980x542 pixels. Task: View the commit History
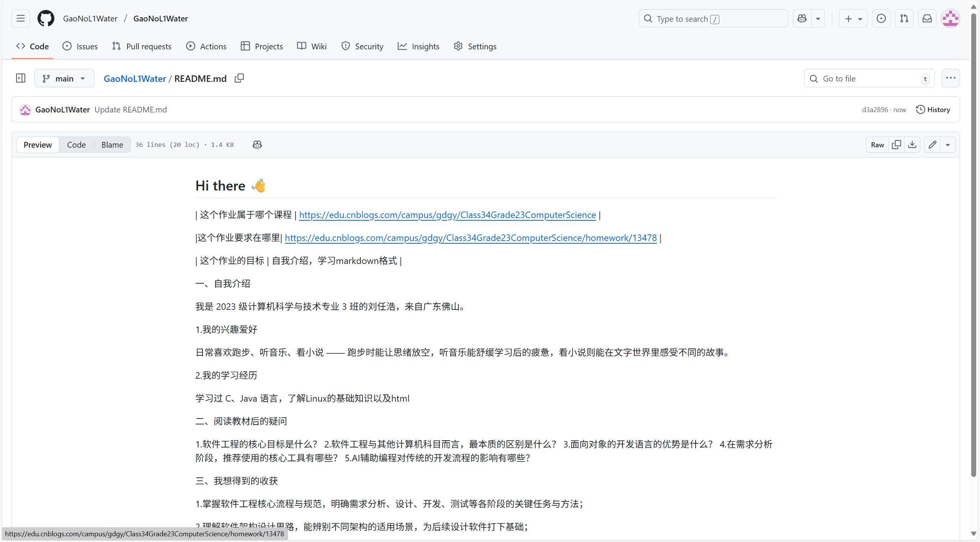[x=933, y=109]
